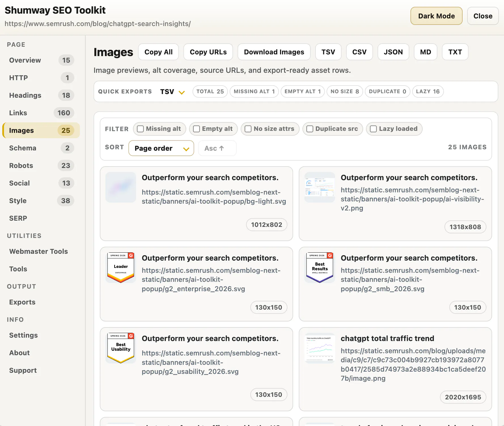The width and height of the screenshot is (504, 426).
Task: Click the 2020x1695 size badge
Action: tap(463, 397)
